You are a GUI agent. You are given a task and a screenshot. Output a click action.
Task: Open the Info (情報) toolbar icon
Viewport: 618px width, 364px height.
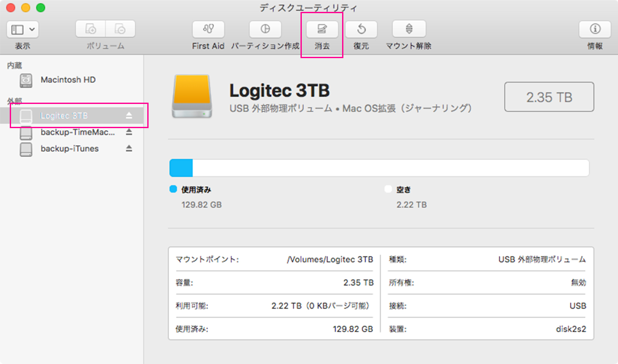(x=595, y=29)
